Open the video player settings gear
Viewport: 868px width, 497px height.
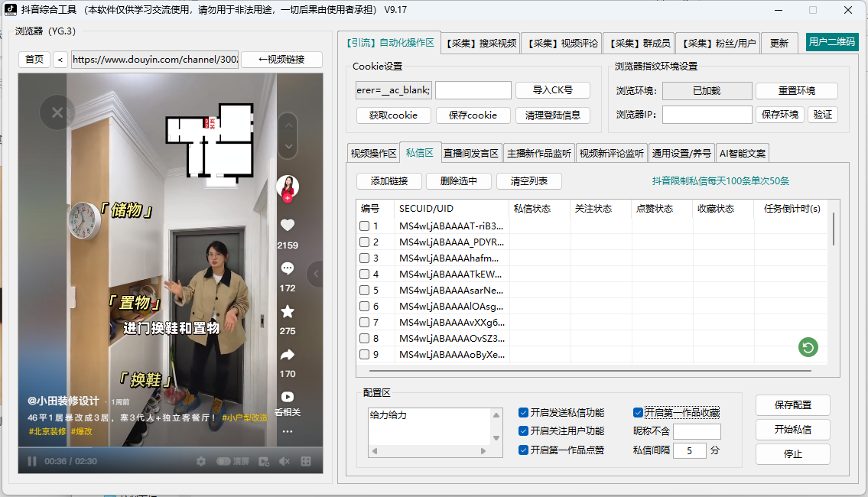coord(200,460)
